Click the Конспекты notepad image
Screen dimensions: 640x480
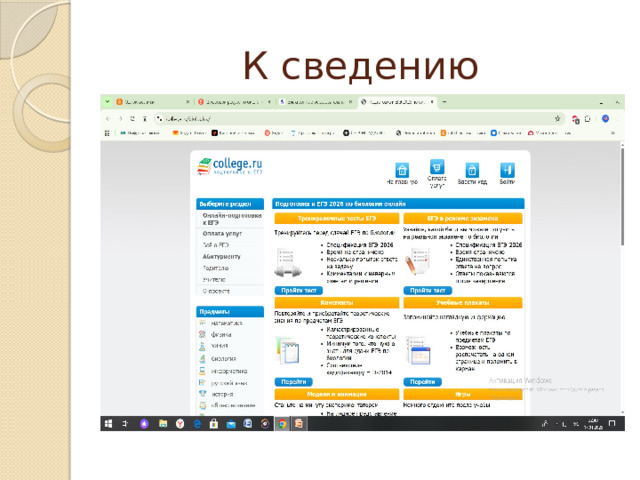[288, 350]
